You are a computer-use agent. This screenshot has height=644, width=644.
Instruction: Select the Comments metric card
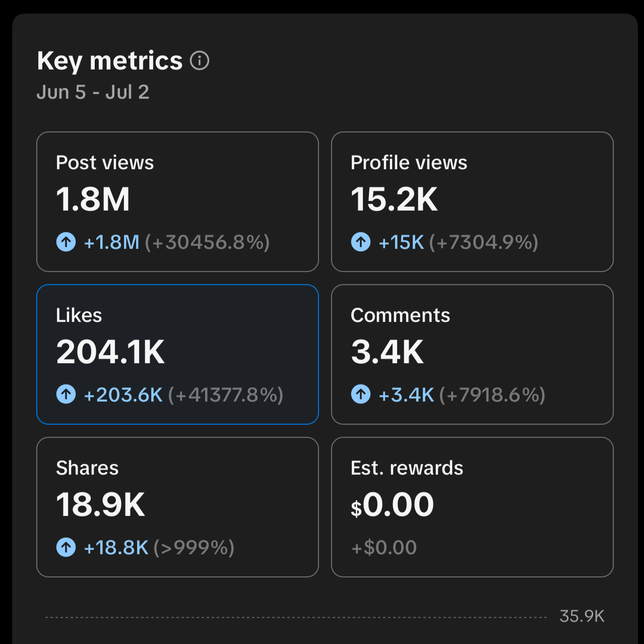pyautogui.click(x=472, y=354)
